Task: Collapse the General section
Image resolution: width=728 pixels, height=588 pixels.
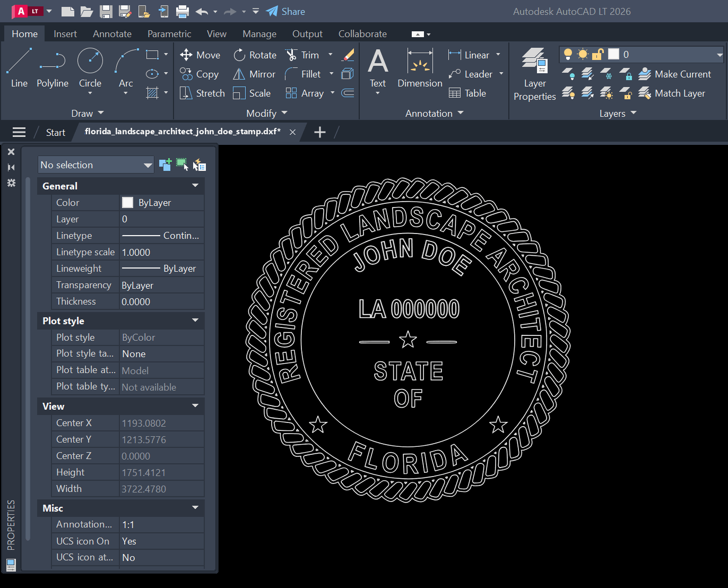Action: (x=195, y=186)
